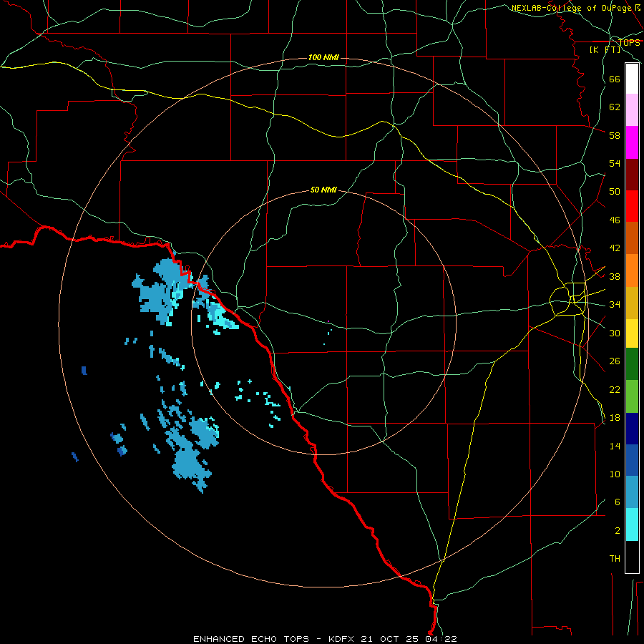
Task: Click the ENHANCED ECHO TOPS KDFX caption
Action: [325, 639]
